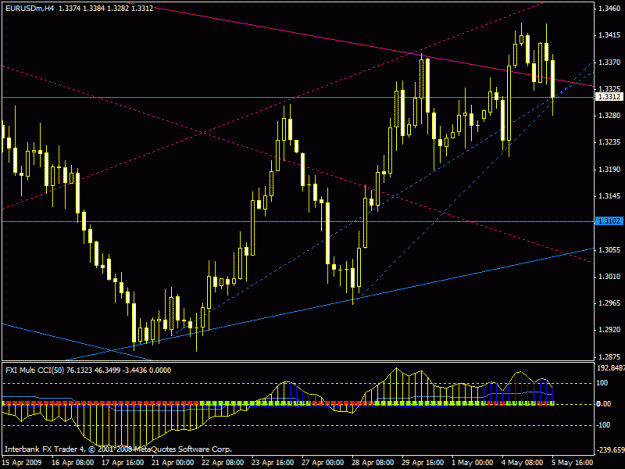Viewport: 625px width, 469px height.
Task: Click the 1.2920 price scale label
Action: coord(609,330)
